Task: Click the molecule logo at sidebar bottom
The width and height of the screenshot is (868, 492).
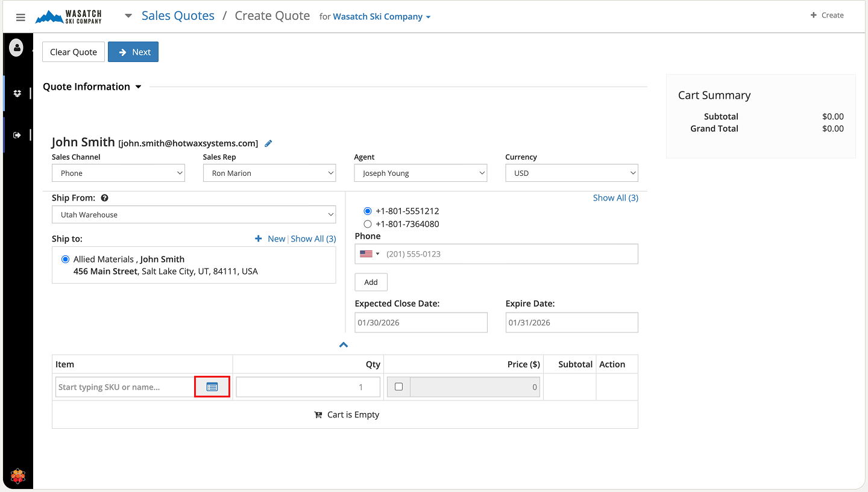Action: [x=18, y=476]
